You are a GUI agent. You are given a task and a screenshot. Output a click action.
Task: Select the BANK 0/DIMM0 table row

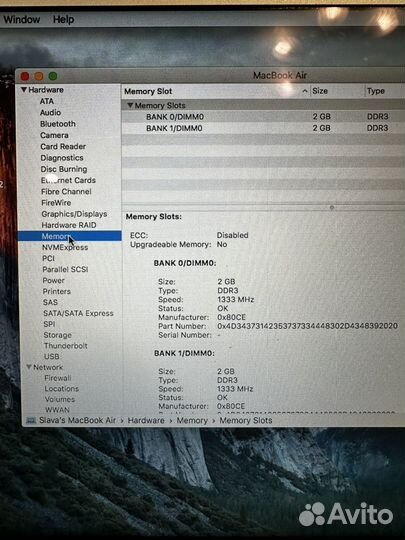pyautogui.click(x=263, y=117)
